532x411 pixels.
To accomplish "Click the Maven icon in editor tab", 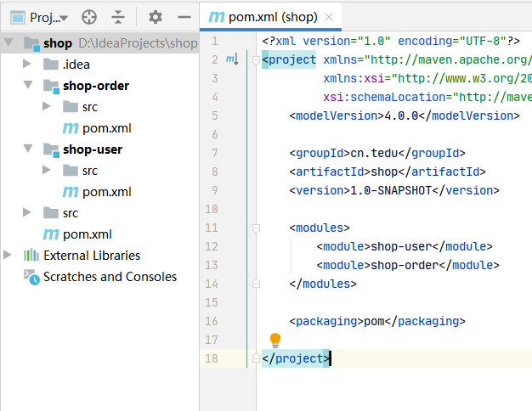I will click(x=217, y=17).
